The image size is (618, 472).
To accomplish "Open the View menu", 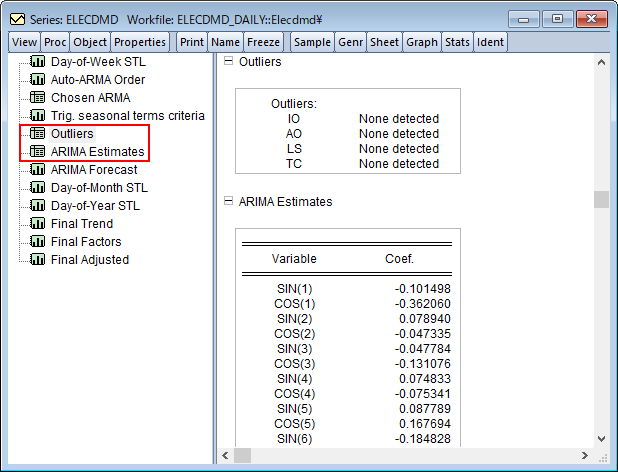I will click(24, 42).
